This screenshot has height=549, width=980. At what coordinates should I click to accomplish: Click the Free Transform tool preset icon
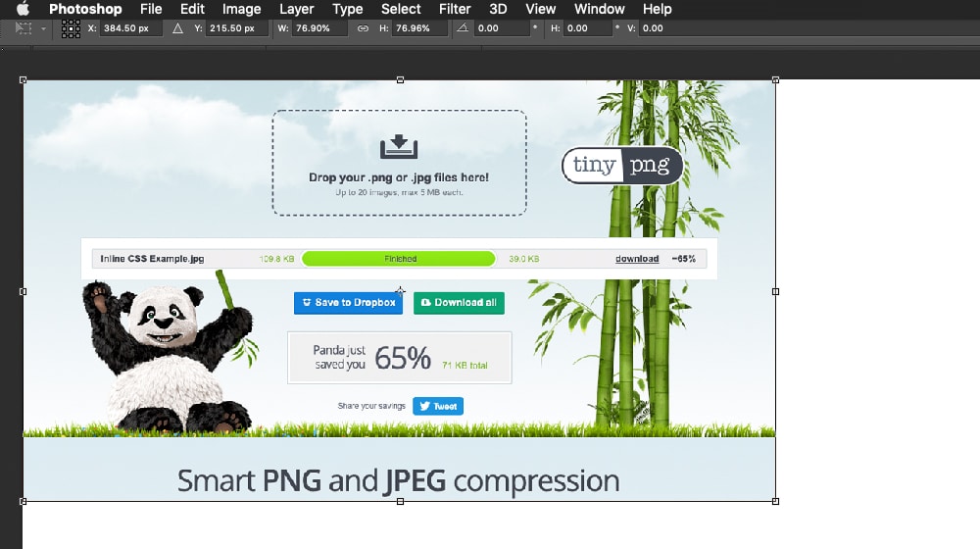pos(24,28)
